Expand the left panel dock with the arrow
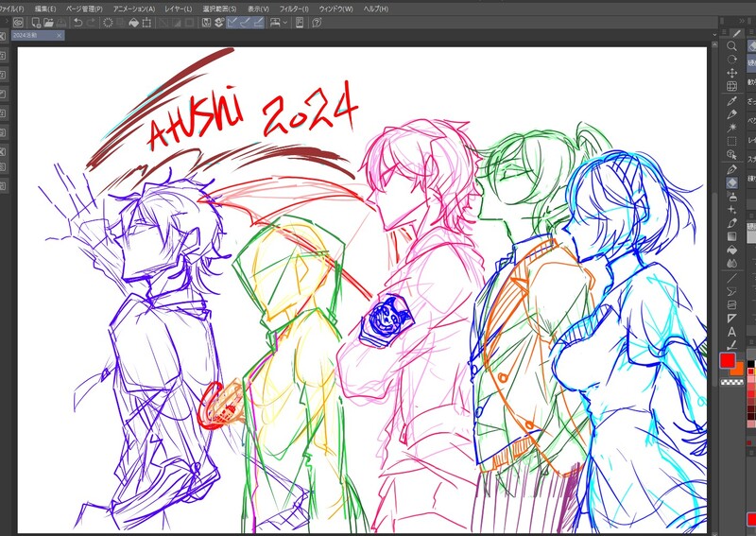Viewport: 756px width, 536px height. [x=7, y=22]
